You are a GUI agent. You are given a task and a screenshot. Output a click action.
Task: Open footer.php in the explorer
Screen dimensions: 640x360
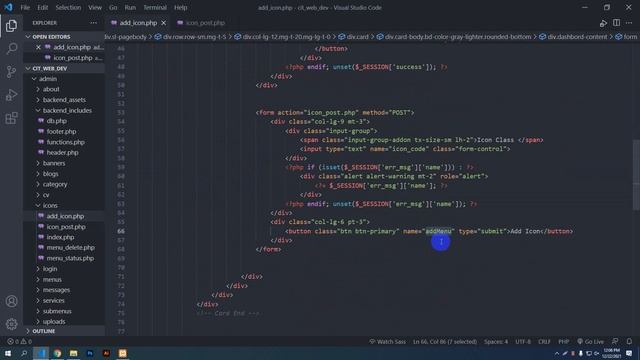click(61, 131)
